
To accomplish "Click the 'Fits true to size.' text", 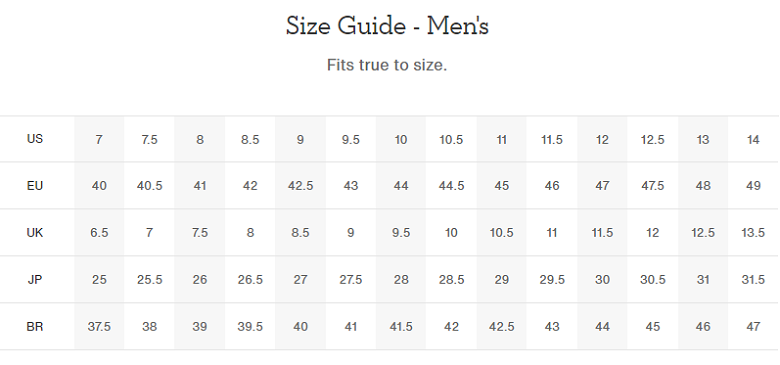I will (x=387, y=65).
